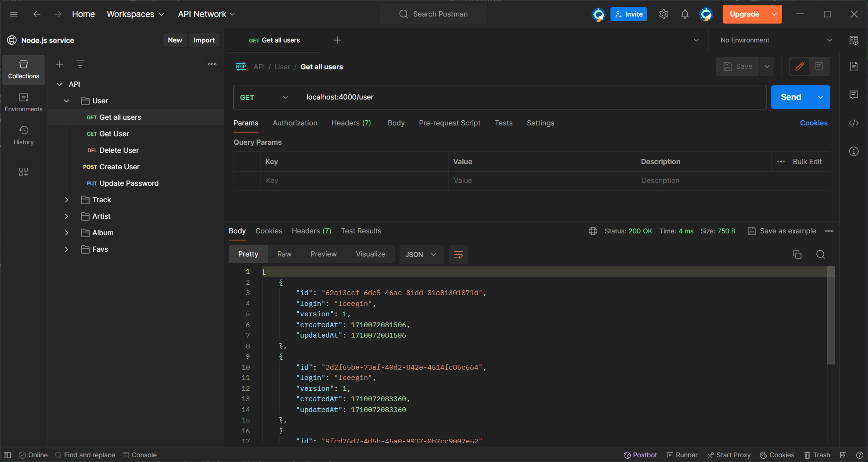Open the configure workspace sidebar icon

tap(24, 172)
